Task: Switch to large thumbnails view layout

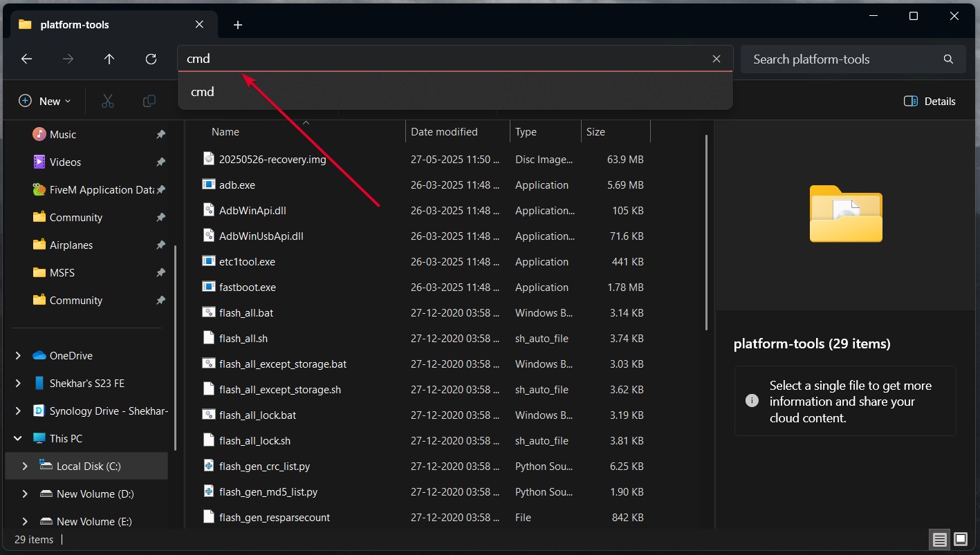Action: 961,539
